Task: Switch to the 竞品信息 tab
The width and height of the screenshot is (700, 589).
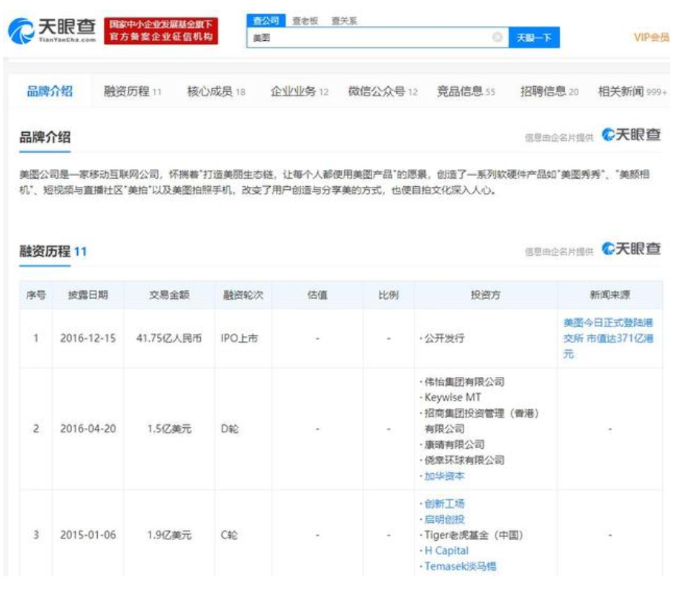Action: point(466,91)
